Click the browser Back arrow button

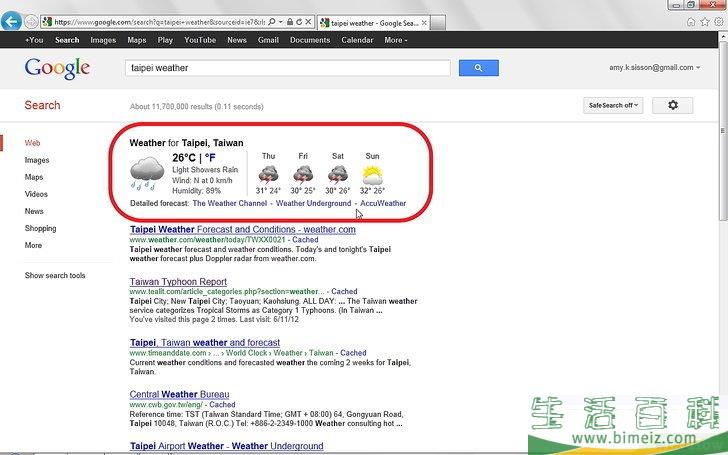[11, 21]
